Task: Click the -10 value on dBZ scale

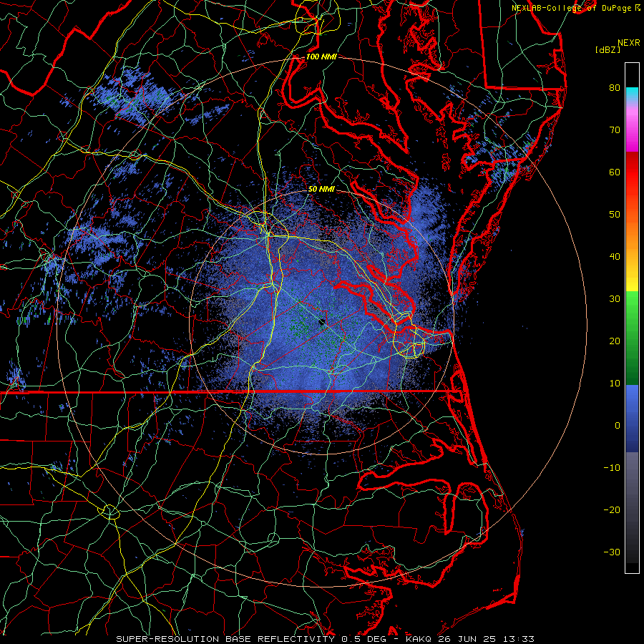Action: (612, 468)
